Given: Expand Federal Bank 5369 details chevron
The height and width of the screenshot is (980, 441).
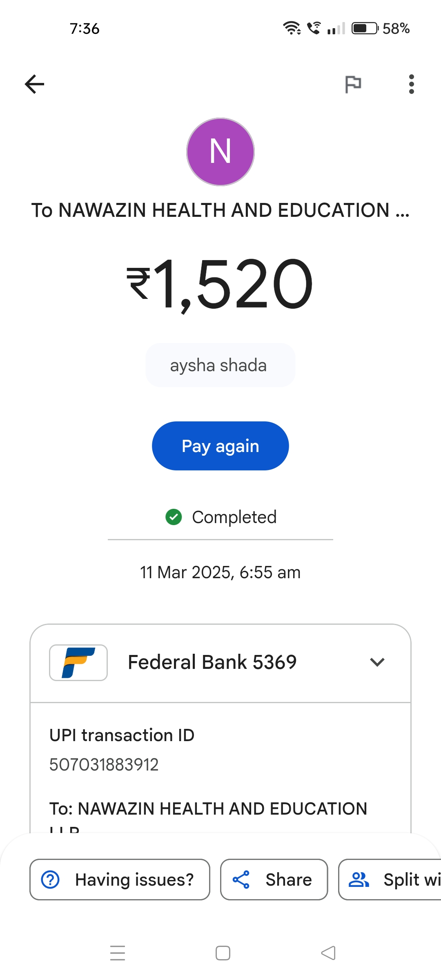Looking at the screenshot, I should point(377,662).
